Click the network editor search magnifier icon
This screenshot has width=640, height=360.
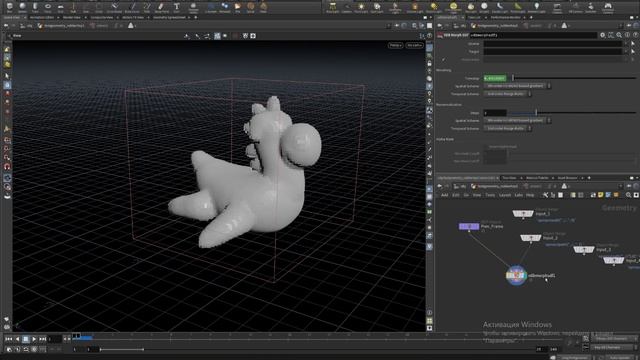628,196
